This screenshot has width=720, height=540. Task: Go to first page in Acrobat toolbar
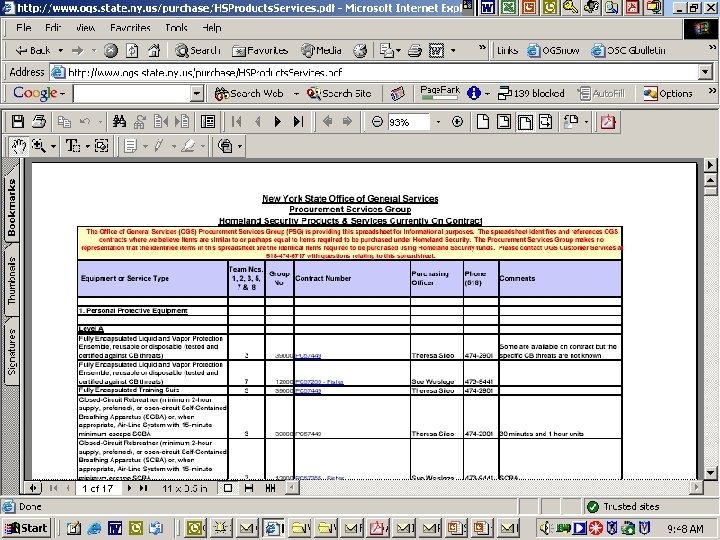[237, 122]
